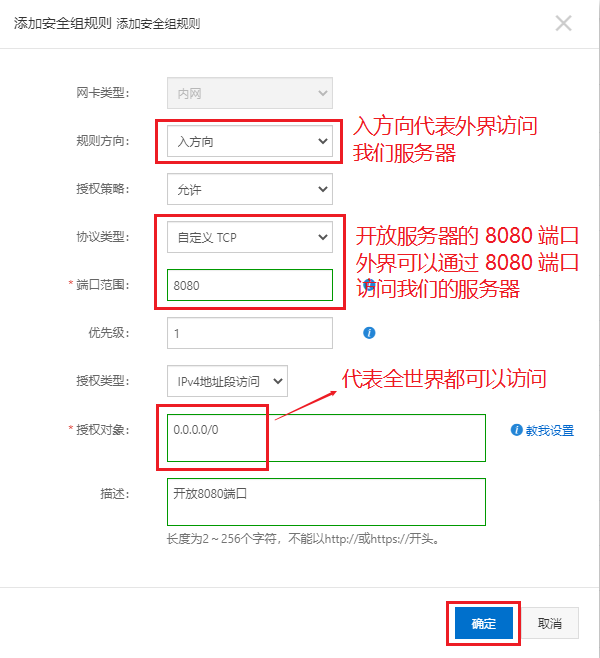
Task: Click the 描述 text area with 开放8080端口
Action: [326, 502]
